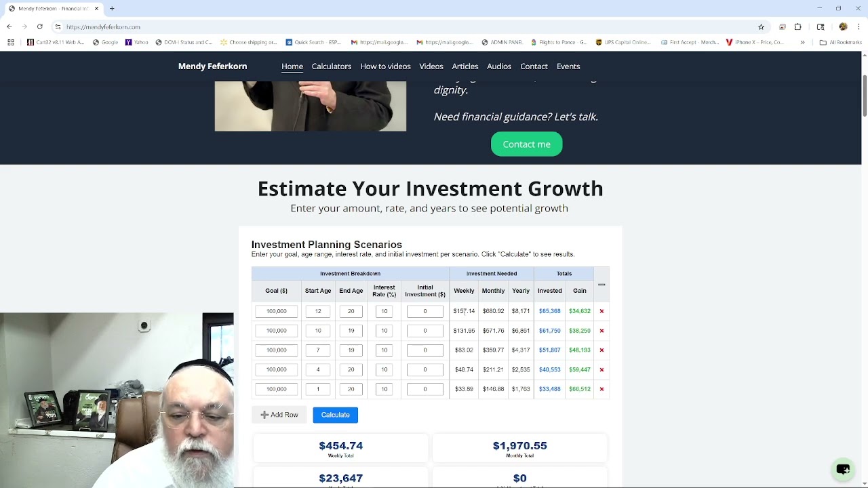This screenshot has height=488, width=868.
Task: Open the Videos menu item
Action: point(431,66)
